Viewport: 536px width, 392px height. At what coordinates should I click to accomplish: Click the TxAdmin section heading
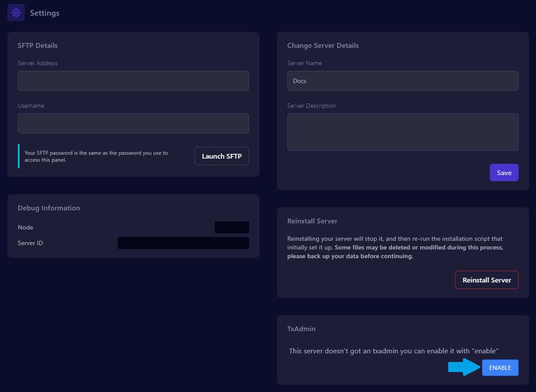coord(301,329)
